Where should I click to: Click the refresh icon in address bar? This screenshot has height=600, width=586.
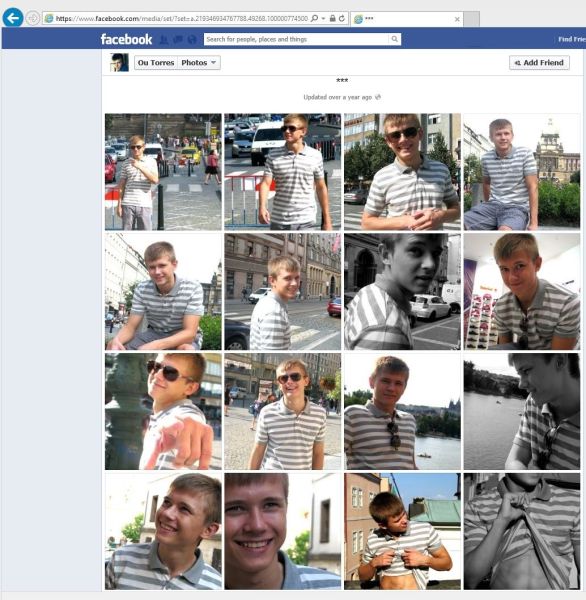tap(342, 18)
